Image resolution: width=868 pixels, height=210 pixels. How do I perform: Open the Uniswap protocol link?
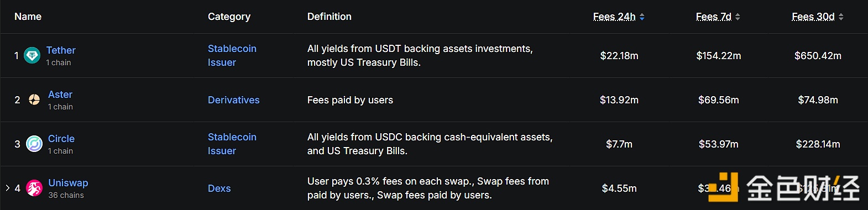68,183
